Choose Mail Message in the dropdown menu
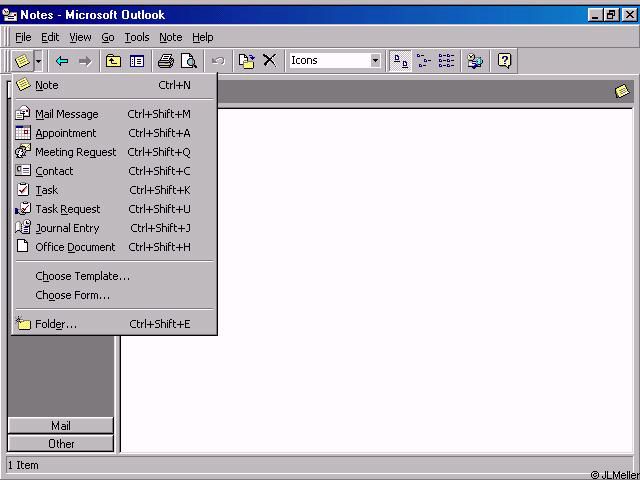The width and height of the screenshot is (640, 480). pos(114,114)
